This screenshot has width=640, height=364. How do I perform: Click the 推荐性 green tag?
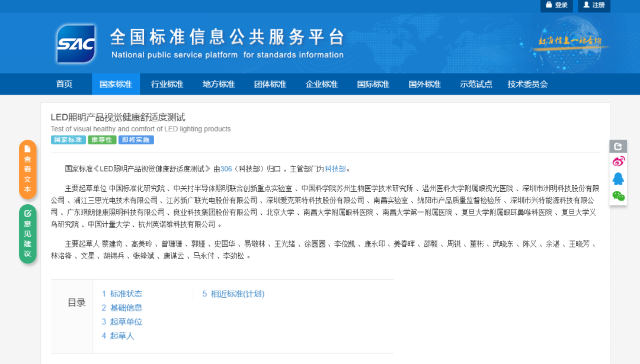point(101,139)
